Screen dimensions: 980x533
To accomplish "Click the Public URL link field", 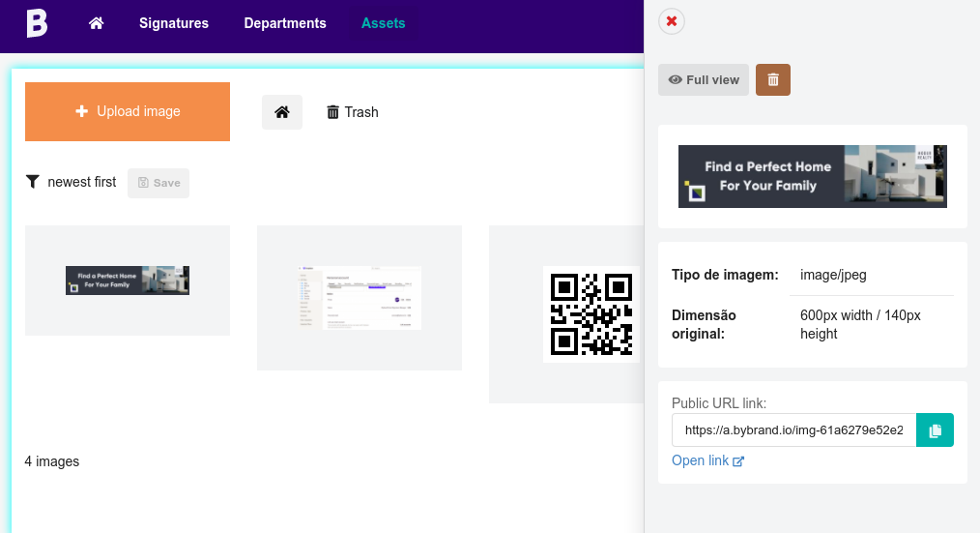I will click(x=793, y=429).
